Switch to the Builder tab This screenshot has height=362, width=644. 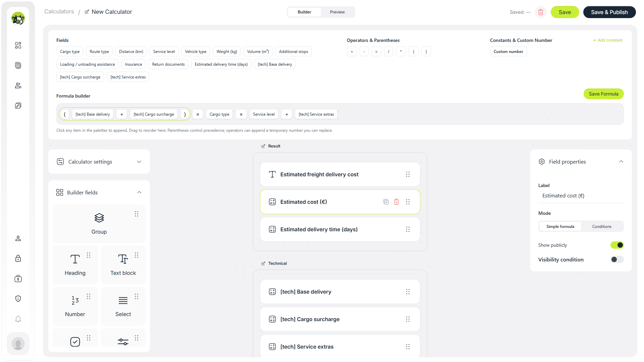304,12
